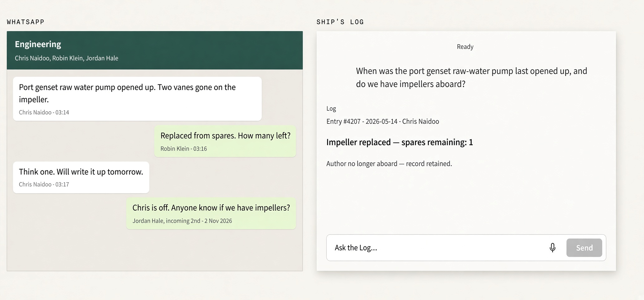Viewport: 644px width, 300px height.
Task: Click the Send button
Action: click(x=584, y=248)
